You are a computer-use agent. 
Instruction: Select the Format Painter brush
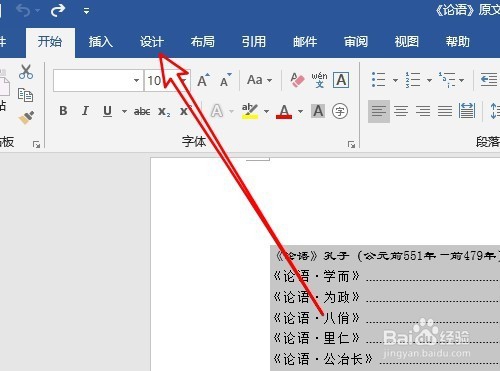(x=26, y=117)
